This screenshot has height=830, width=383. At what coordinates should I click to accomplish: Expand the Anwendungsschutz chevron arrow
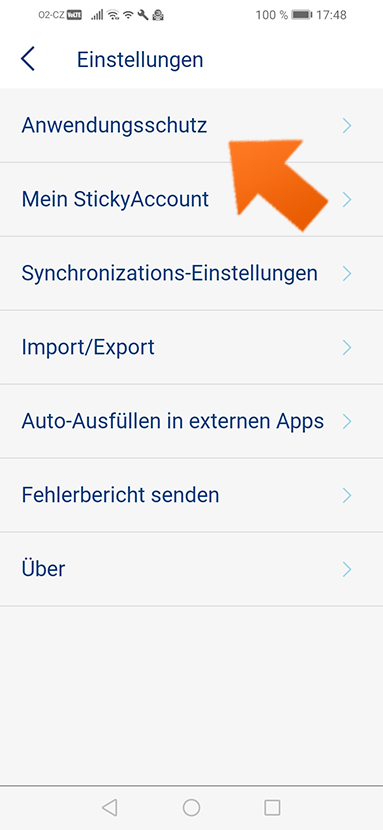pyautogui.click(x=347, y=125)
